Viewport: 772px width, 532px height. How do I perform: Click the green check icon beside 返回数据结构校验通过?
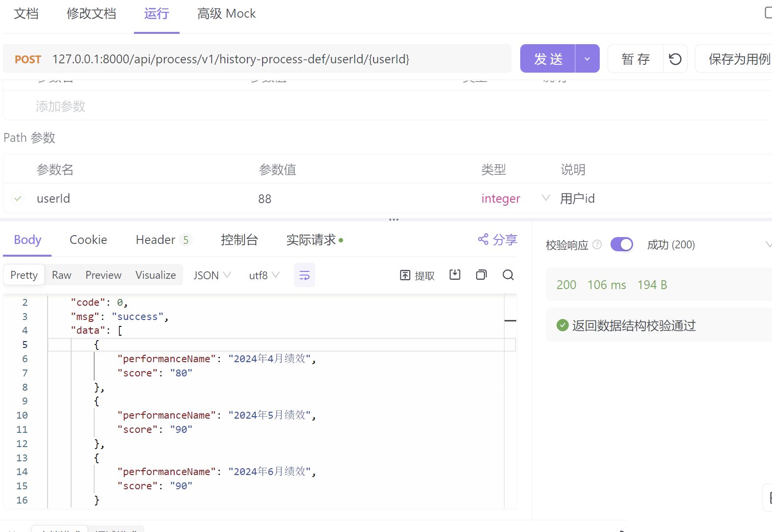tap(562, 325)
